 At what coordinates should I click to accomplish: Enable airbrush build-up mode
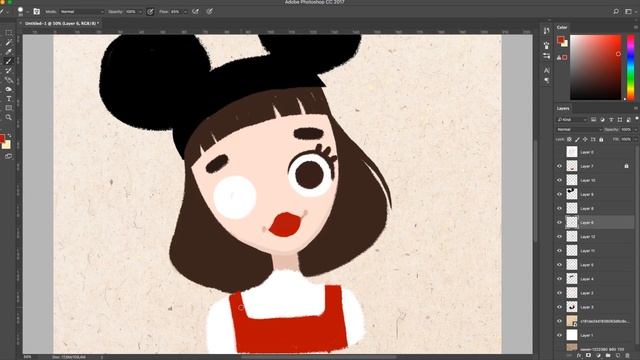pos(196,12)
